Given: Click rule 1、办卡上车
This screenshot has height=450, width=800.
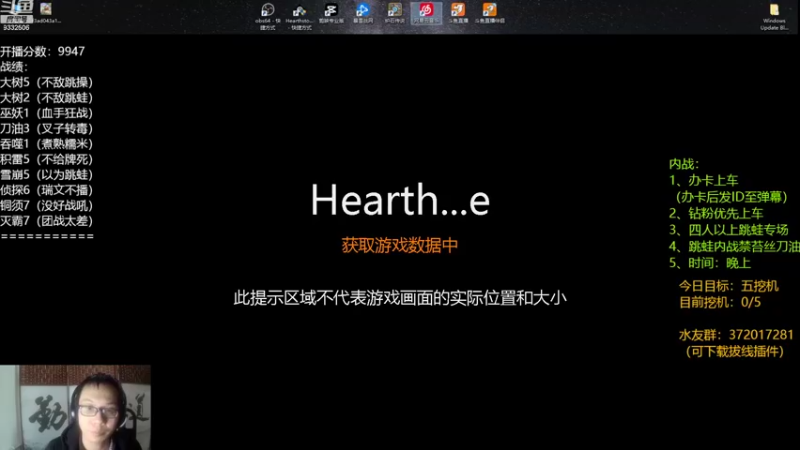Looking at the screenshot, I should 704,180.
